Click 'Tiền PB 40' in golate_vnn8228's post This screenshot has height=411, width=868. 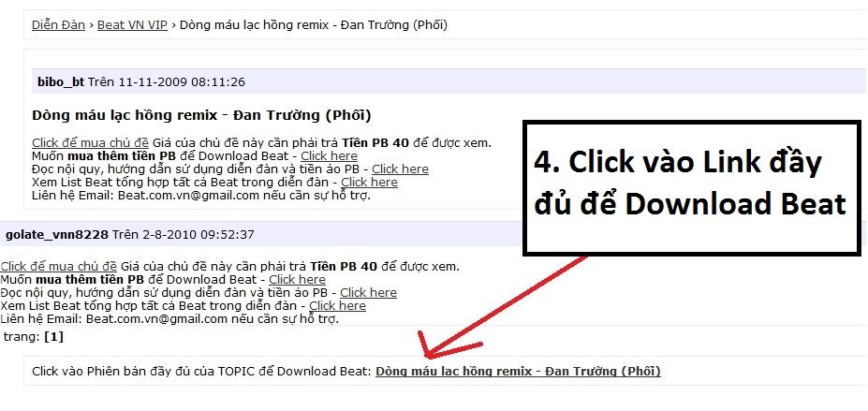(344, 267)
